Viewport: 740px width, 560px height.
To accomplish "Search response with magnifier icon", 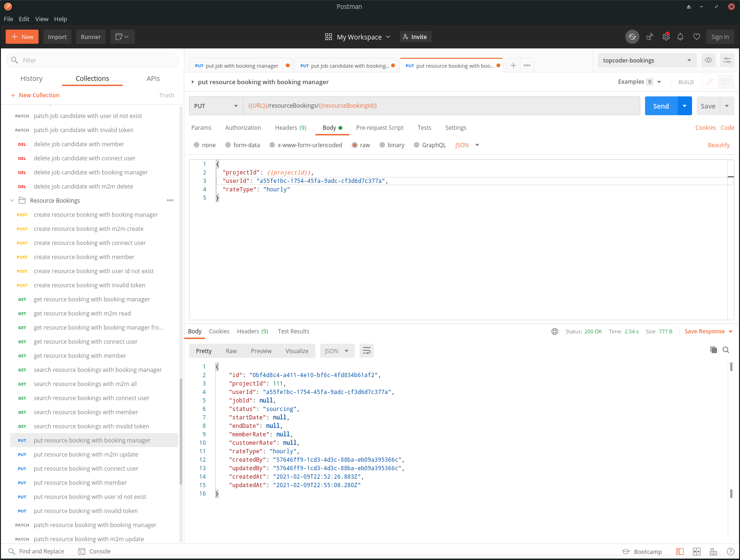I will [726, 350].
